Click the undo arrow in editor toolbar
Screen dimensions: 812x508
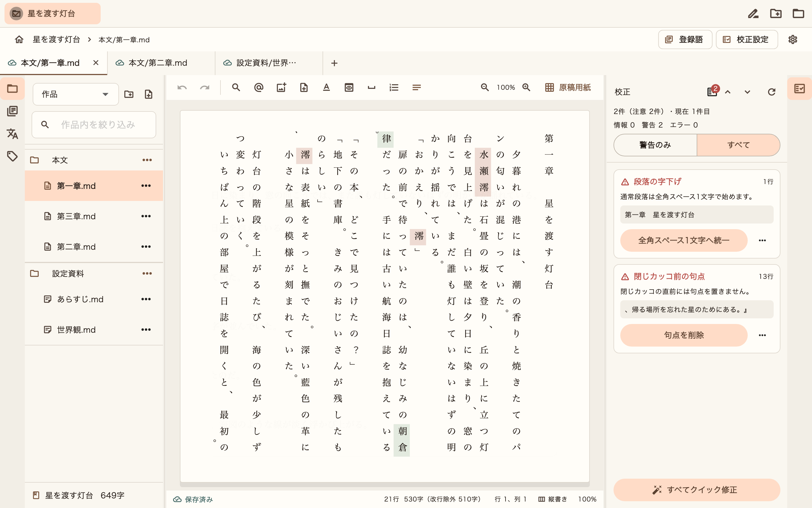coord(182,88)
